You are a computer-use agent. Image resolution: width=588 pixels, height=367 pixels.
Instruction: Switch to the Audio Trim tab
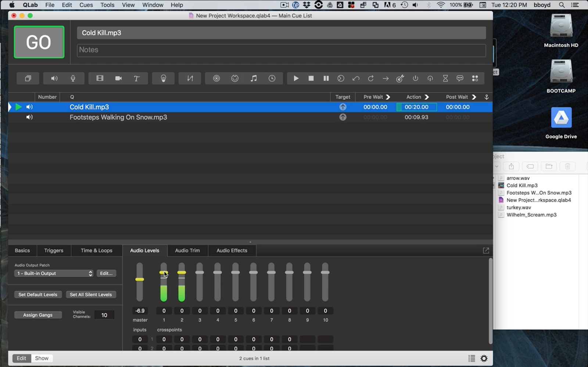(187, 250)
